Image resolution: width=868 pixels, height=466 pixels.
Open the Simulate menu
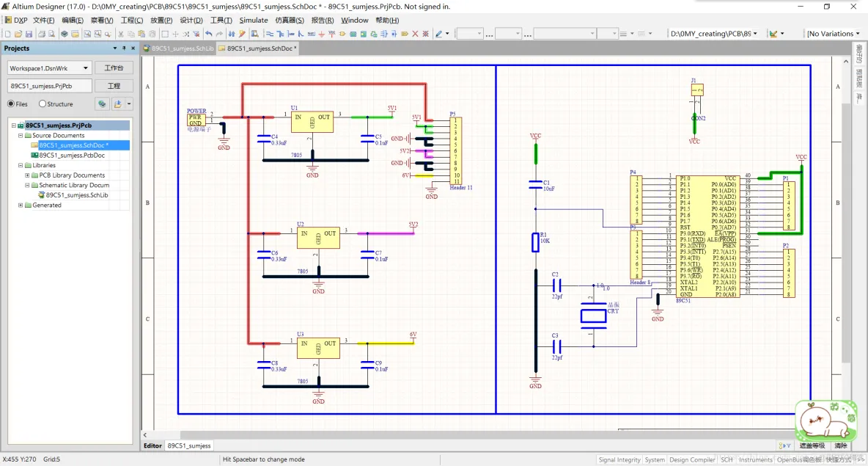(254, 20)
